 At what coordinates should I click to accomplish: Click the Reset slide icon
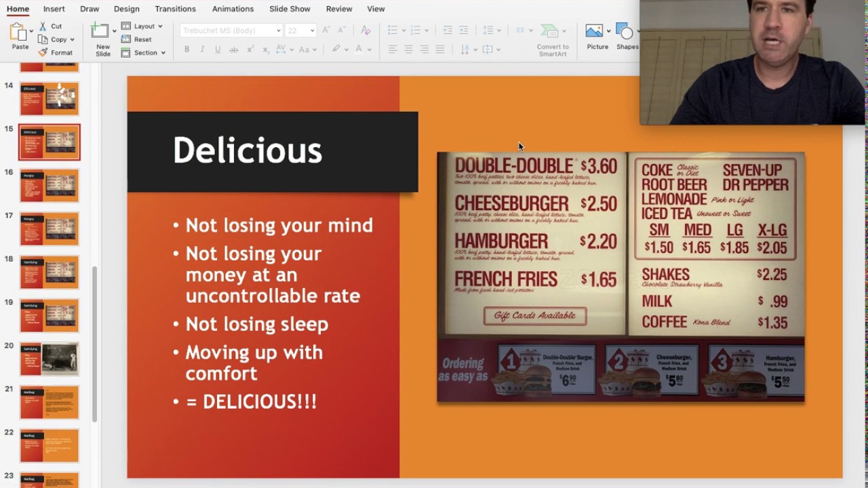(126, 39)
